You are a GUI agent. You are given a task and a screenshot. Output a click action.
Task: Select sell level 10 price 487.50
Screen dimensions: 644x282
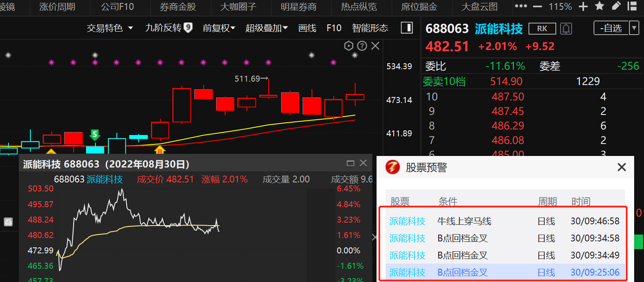[x=508, y=97]
